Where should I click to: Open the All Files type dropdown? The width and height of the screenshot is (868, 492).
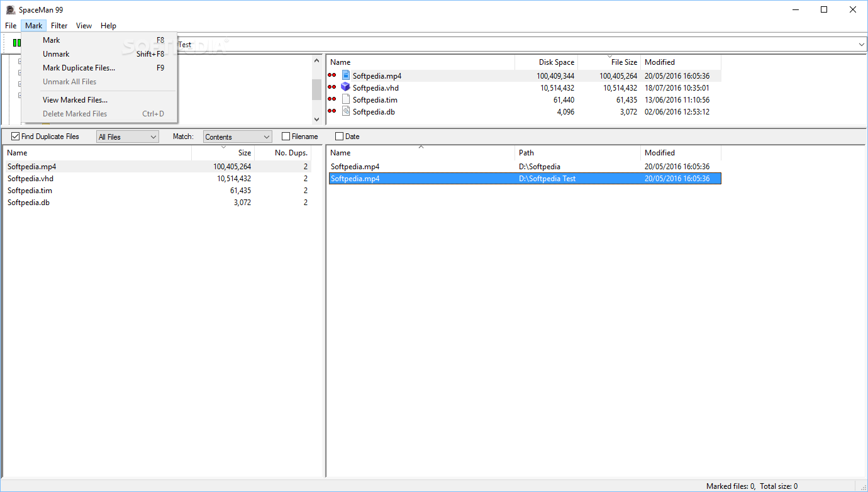(128, 137)
